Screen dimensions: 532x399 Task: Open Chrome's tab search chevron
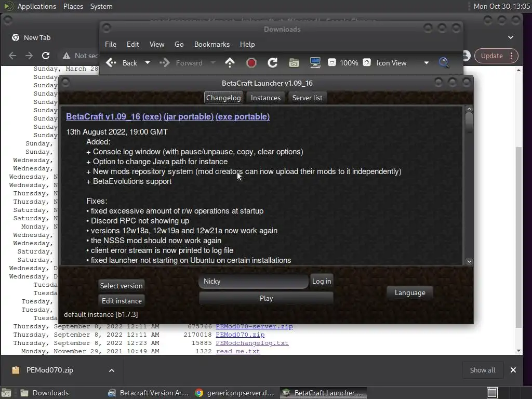coord(511,37)
